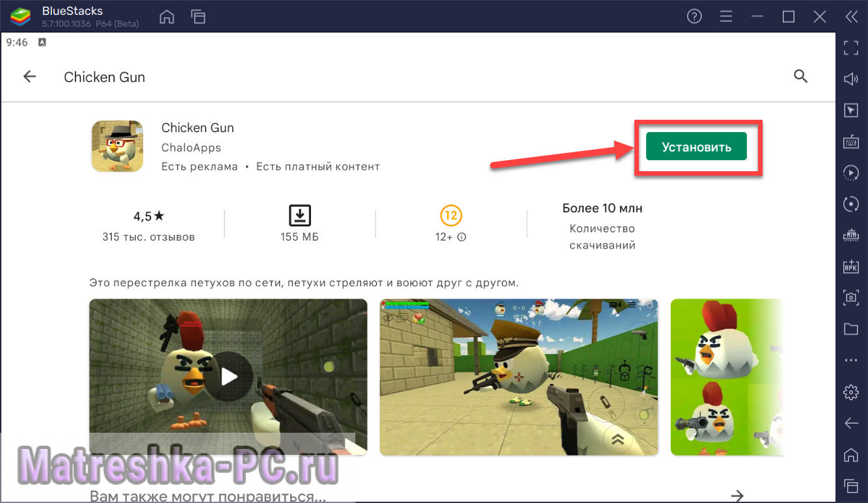Viewport: 868px width, 503px height.
Task: Click the sidebar recent apps button
Action: point(851,485)
